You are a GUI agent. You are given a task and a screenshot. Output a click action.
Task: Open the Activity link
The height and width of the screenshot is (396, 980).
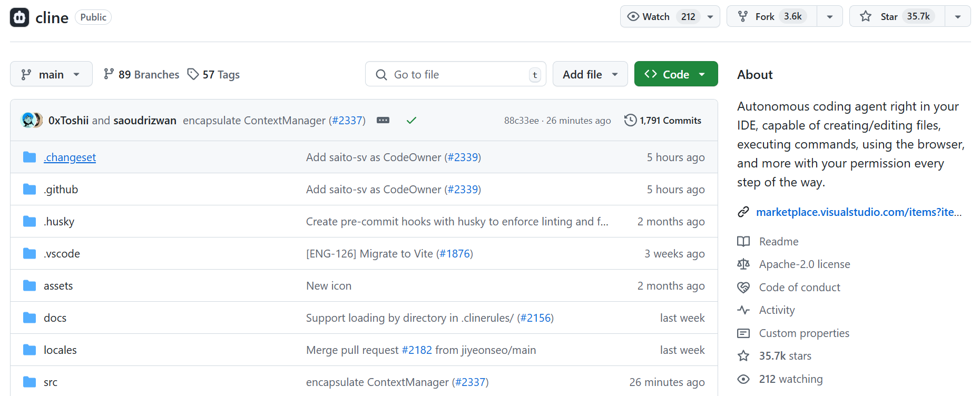click(x=777, y=310)
